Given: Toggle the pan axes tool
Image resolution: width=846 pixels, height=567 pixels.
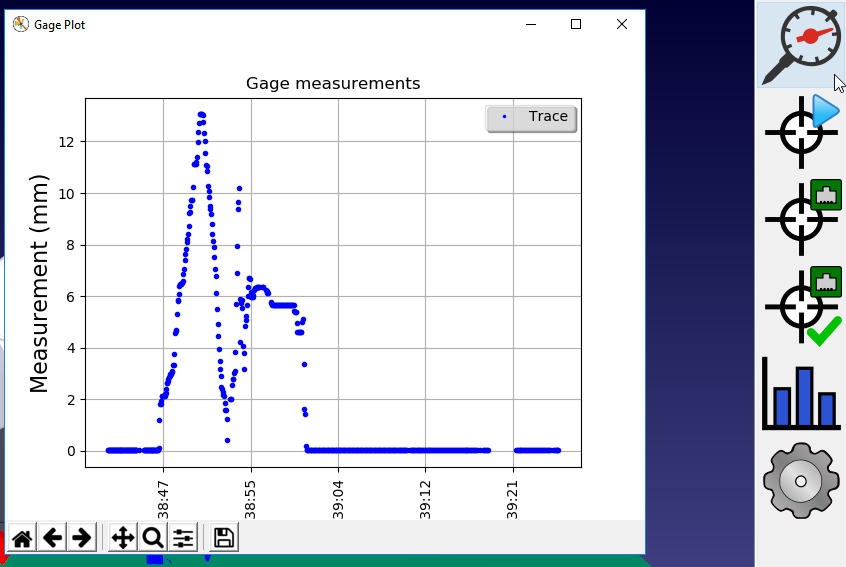Looking at the screenshot, I should (123, 538).
